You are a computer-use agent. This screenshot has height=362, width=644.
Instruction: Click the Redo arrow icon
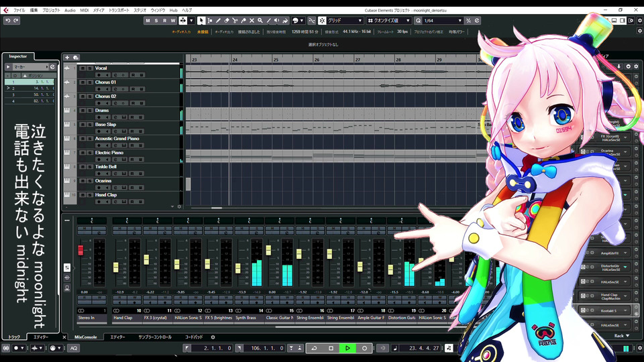[16, 21]
